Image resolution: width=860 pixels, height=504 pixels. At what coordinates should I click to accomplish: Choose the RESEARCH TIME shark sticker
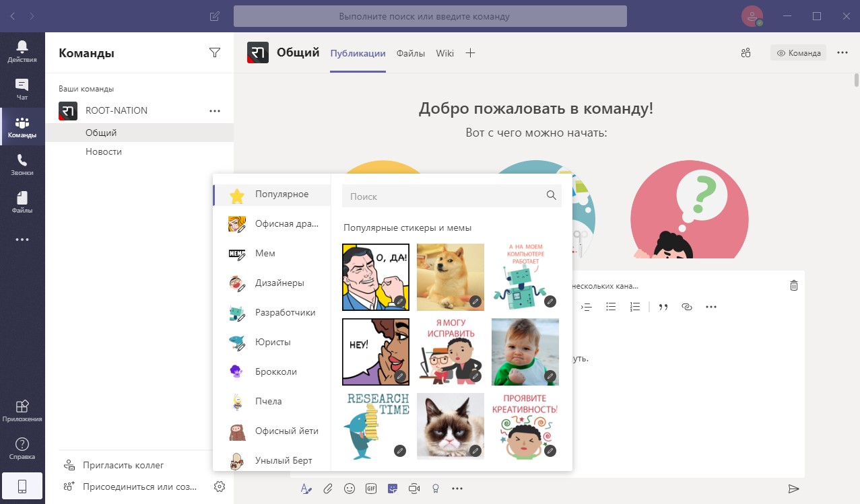376,426
